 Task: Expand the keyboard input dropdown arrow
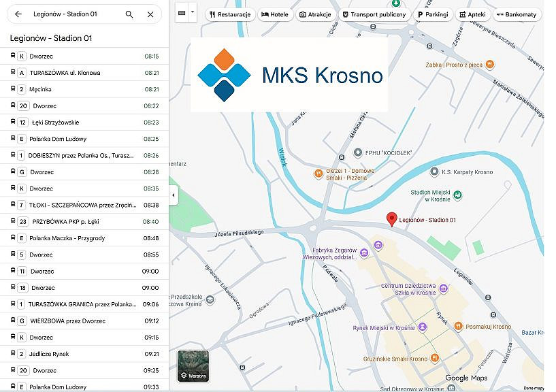point(193,12)
